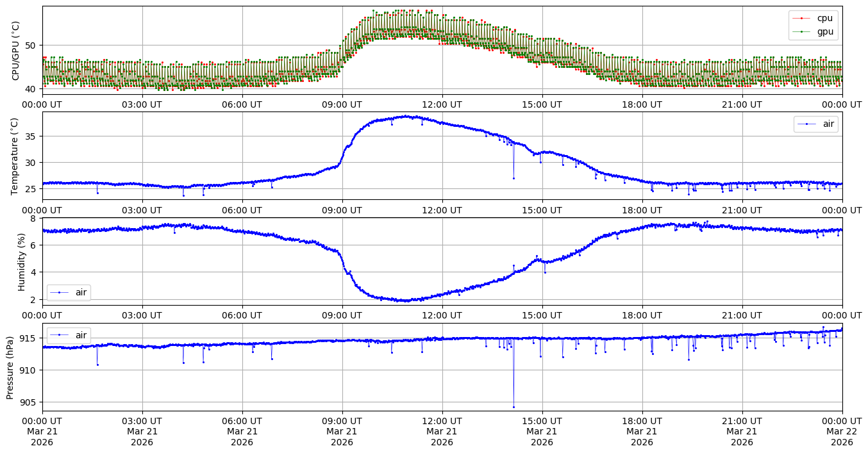Select the Pressure (hPa) y-axis label
Screen dimensions: 868x453
tap(10, 367)
